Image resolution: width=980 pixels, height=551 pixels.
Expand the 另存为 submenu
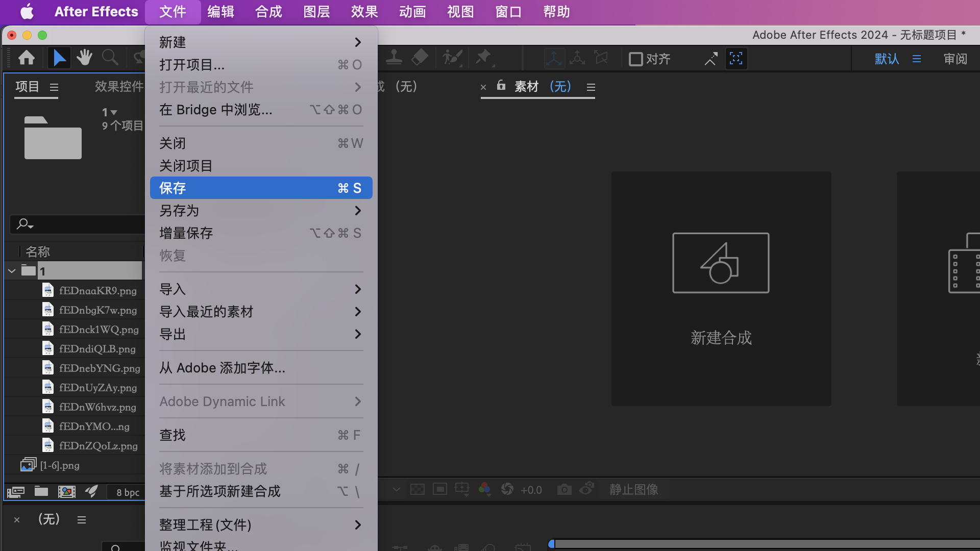click(x=260, y=210)
